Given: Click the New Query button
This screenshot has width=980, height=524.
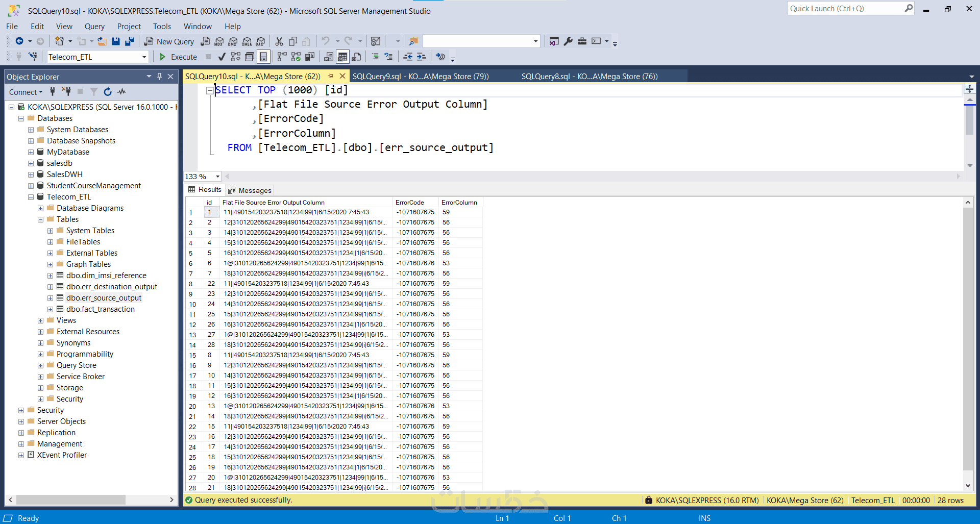Looking at the screenshot, I should coord(169,41).
